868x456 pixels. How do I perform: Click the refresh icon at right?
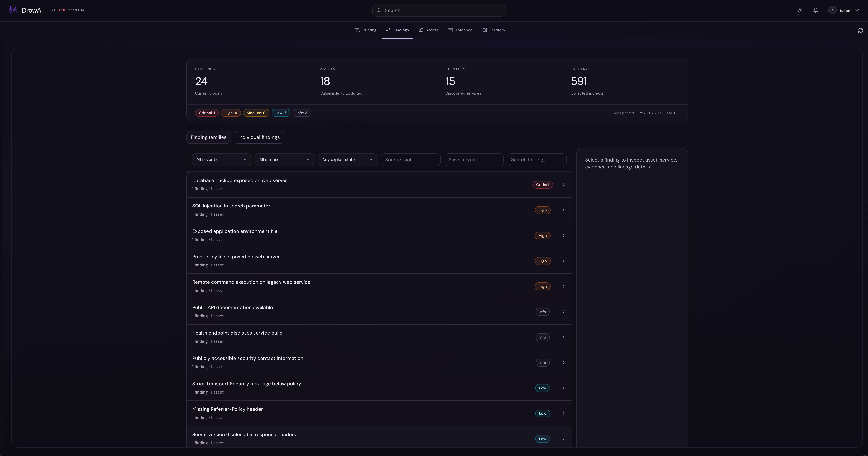pos(860,30)
